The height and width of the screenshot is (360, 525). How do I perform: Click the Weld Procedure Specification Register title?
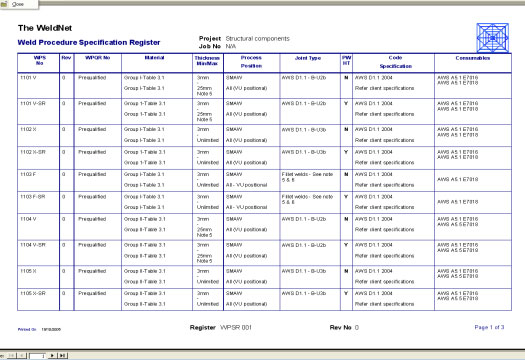point(89,43)
